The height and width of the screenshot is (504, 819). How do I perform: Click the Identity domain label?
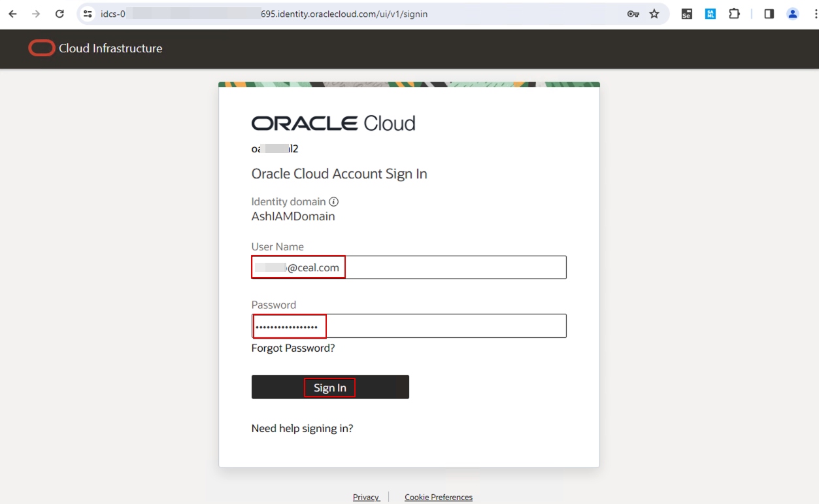(288, 202)
